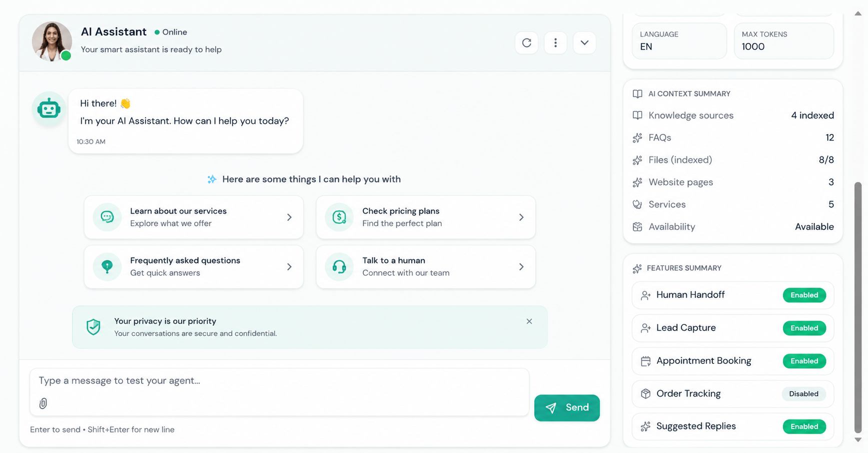The width and height of the screenshot is (868, 453).
Task: Click the shield privacy icon
Action: (x=94, y=327)
